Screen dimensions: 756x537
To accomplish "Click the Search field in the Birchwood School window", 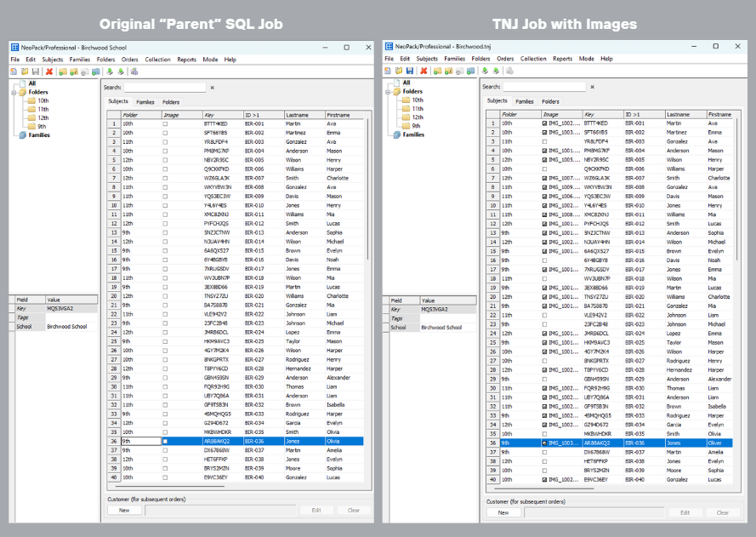I will (165, 87).
